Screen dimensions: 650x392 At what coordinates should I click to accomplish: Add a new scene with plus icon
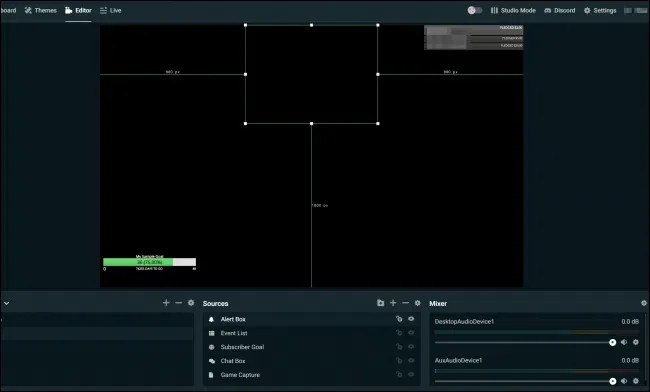[166, 303]
